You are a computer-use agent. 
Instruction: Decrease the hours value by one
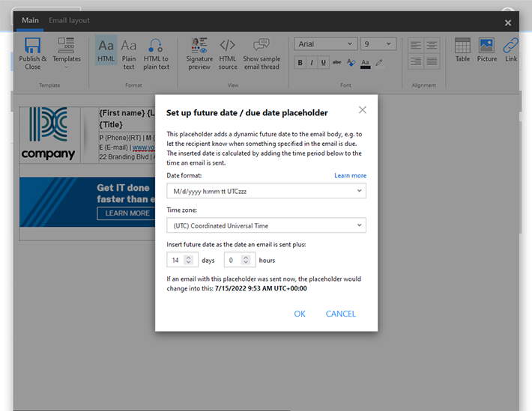(246, 263)
